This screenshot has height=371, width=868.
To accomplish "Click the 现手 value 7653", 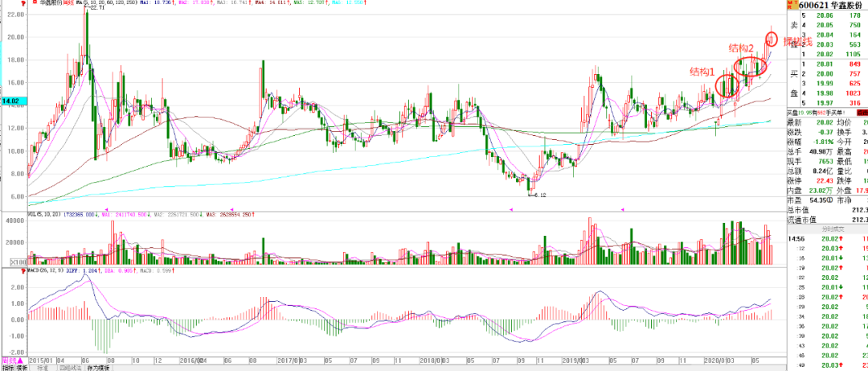I will coord(827,161).
